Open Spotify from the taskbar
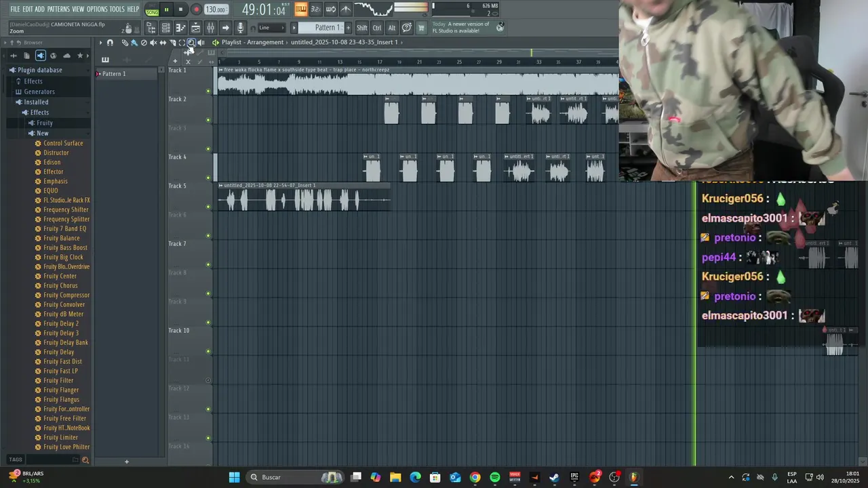The height and width of the screenshot is (488, 868). click(x=495, y=477)
